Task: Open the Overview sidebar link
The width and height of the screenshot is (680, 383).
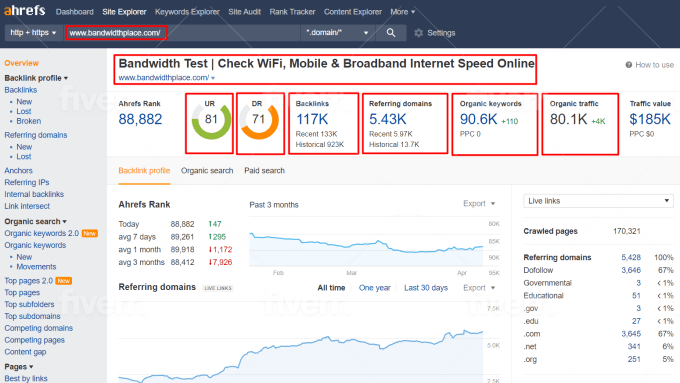Action: [22, 63]
